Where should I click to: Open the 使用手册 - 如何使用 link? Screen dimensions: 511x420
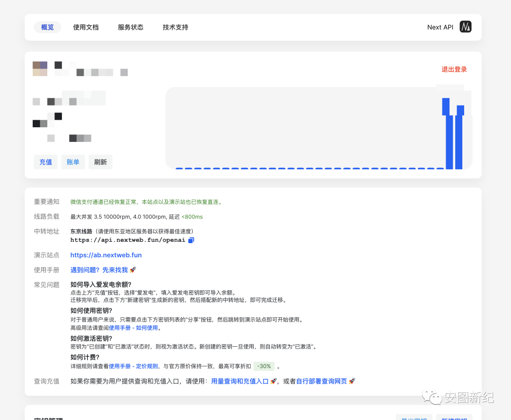pos(133,328)
